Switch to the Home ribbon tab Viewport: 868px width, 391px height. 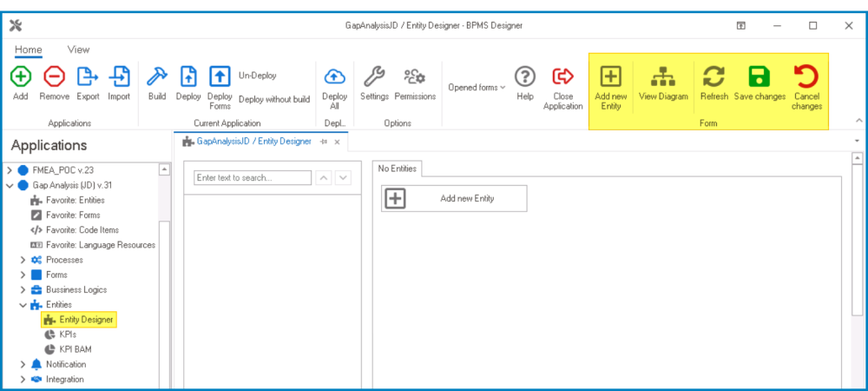(x=29, y=50)
